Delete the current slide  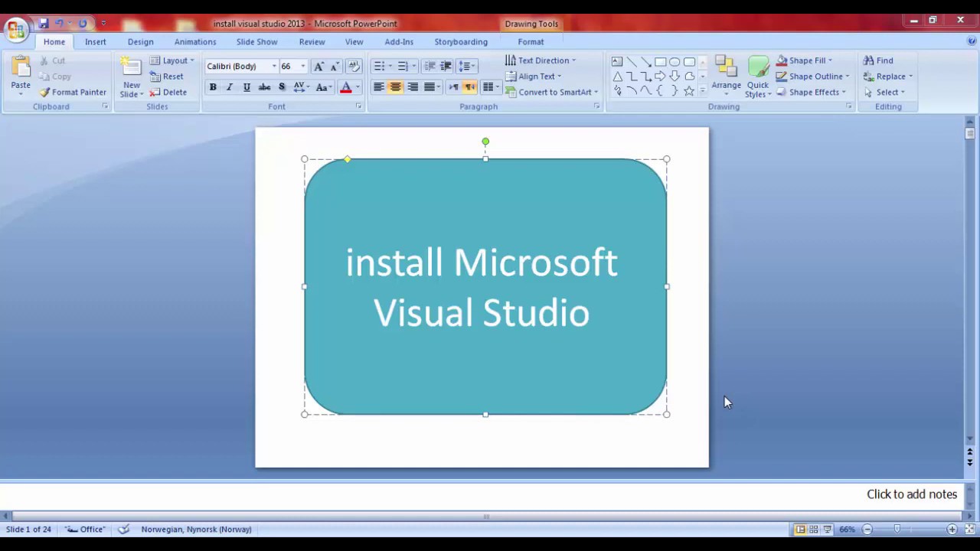tap(168, 92)
